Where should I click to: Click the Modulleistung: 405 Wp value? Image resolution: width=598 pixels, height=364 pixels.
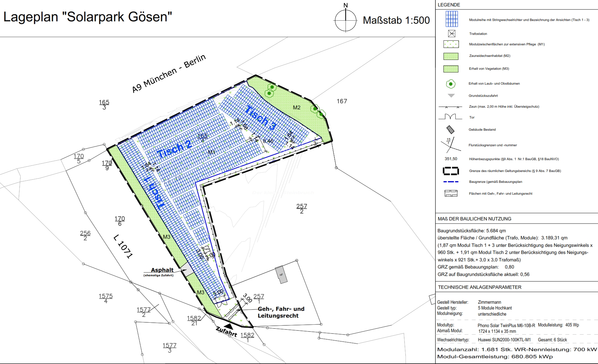tap(558, 325)
